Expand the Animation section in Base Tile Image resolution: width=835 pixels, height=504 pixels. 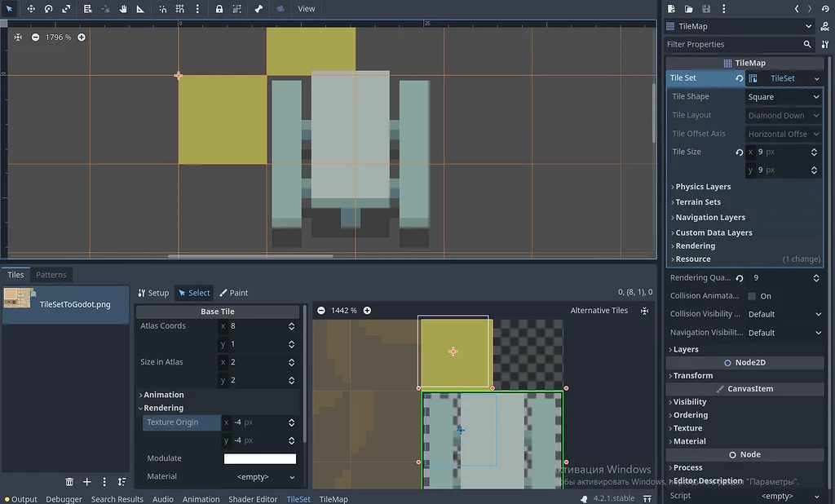click(x=161, y=395)
